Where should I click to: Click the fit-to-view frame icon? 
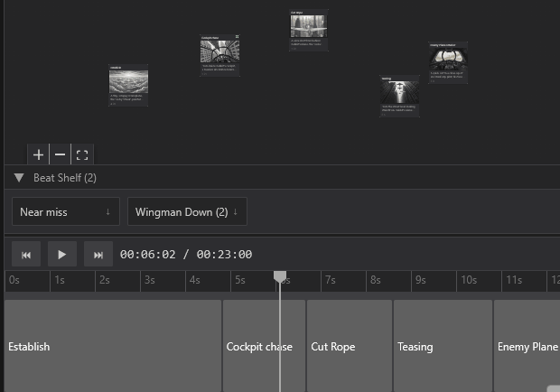[x=82, y=155]
